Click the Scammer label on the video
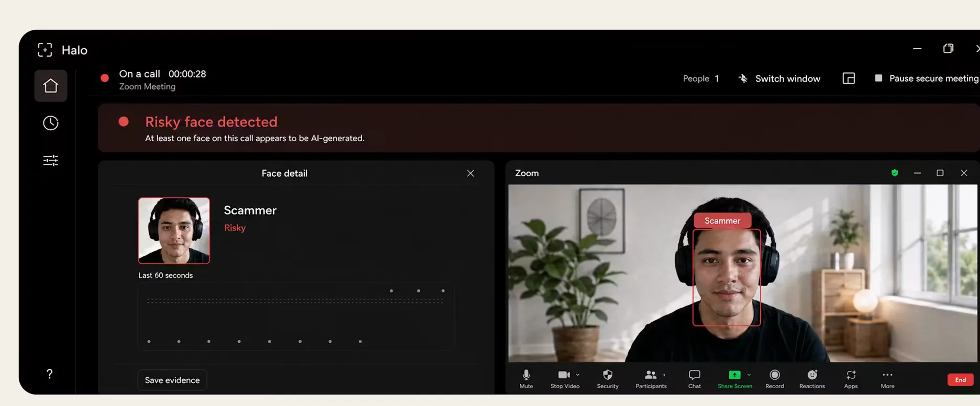Viewport: 980px width, 406px height. point(722,221)
